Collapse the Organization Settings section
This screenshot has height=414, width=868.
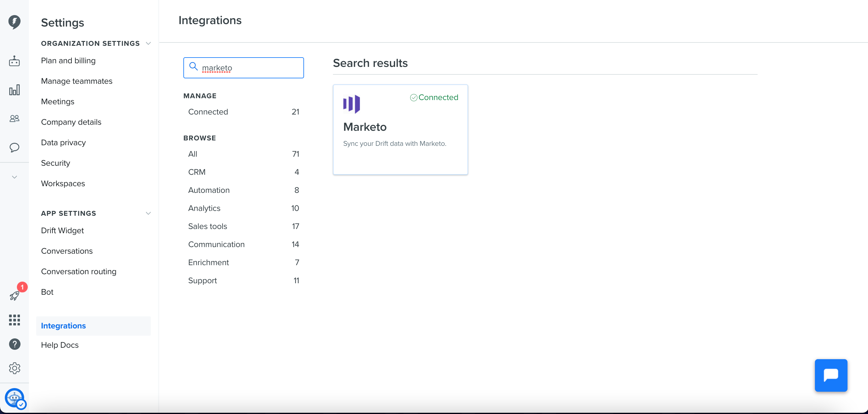[x=148, y=43]
